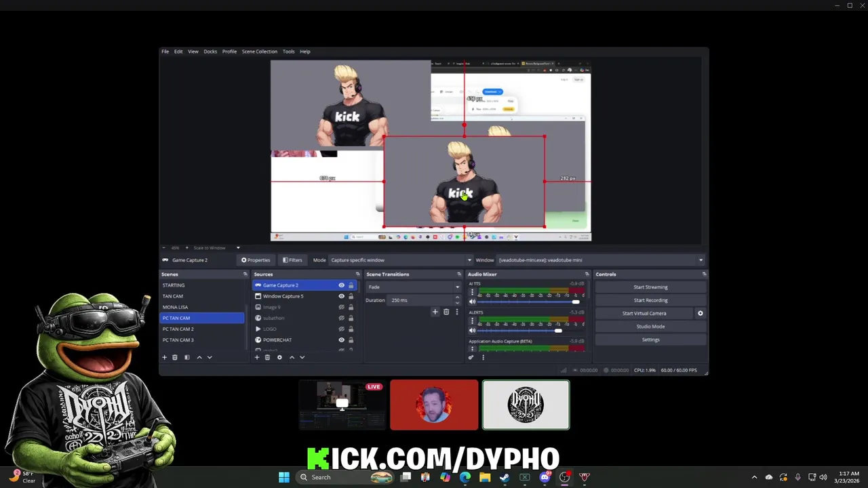Enable Studio Mode

pos(650,327)
